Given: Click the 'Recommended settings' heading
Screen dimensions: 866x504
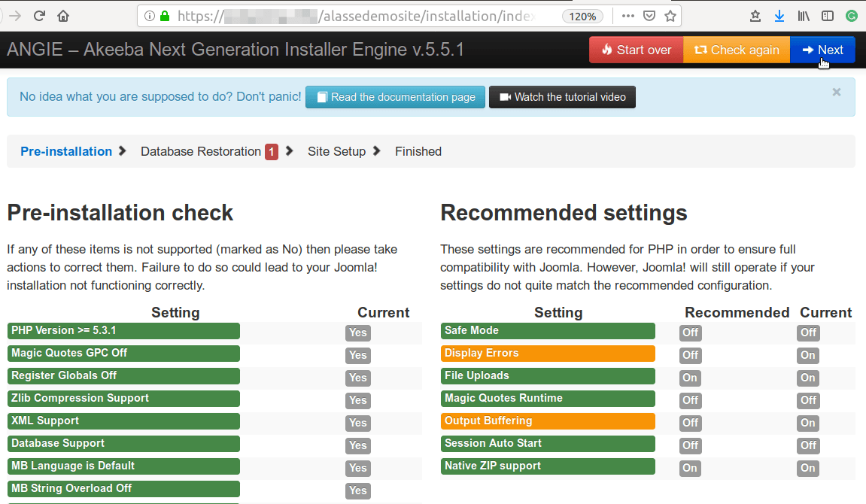Looking at the screenshot, I should coord(564,213).
